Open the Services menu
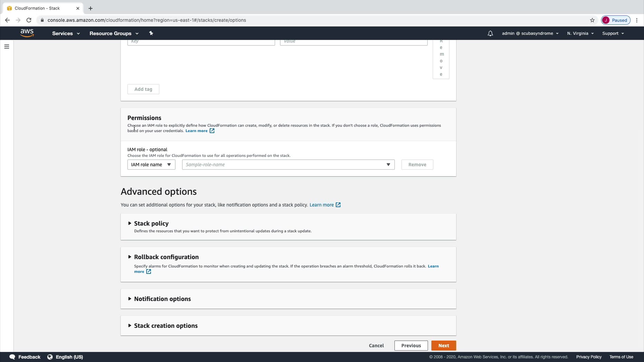This screenshot has height=362, width=644. pyautogui.click(x=66, y=33)
